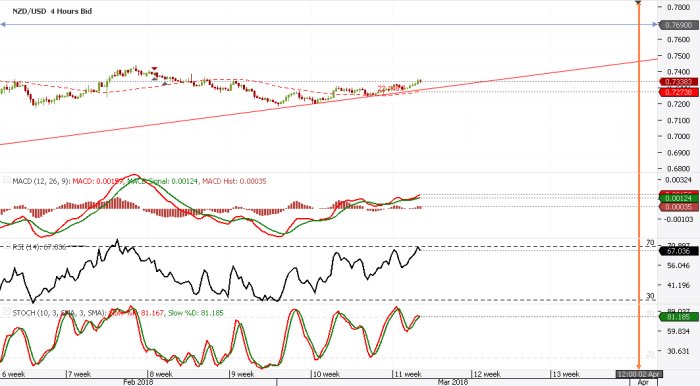Close the STOCH indicator panel
This screenshot has width=700, height=386.
click(7, 311)
